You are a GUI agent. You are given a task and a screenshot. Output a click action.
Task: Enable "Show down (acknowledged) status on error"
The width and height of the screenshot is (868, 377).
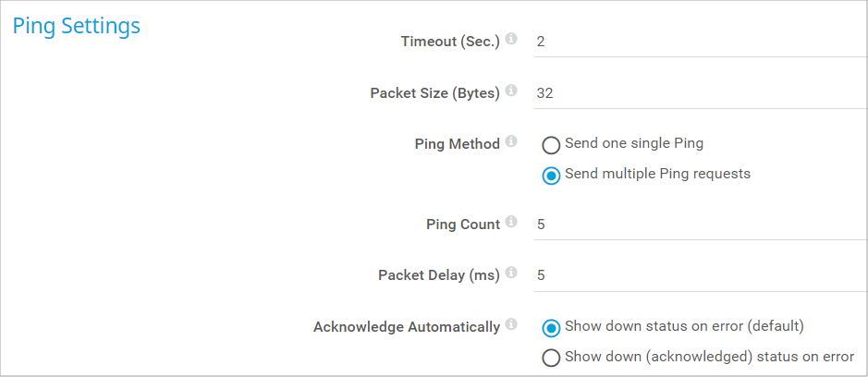tap(552, 359)
